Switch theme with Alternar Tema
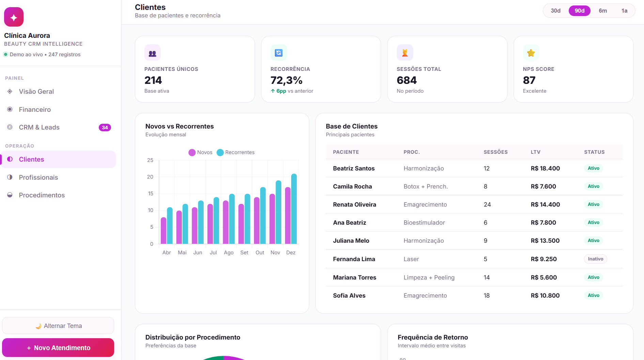The image size is (644, 360). (x=58, y=326)
